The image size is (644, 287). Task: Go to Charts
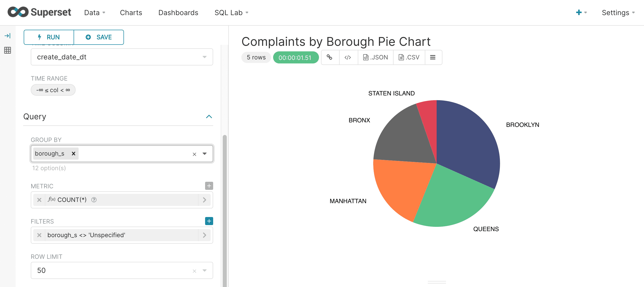pos(131,13)
